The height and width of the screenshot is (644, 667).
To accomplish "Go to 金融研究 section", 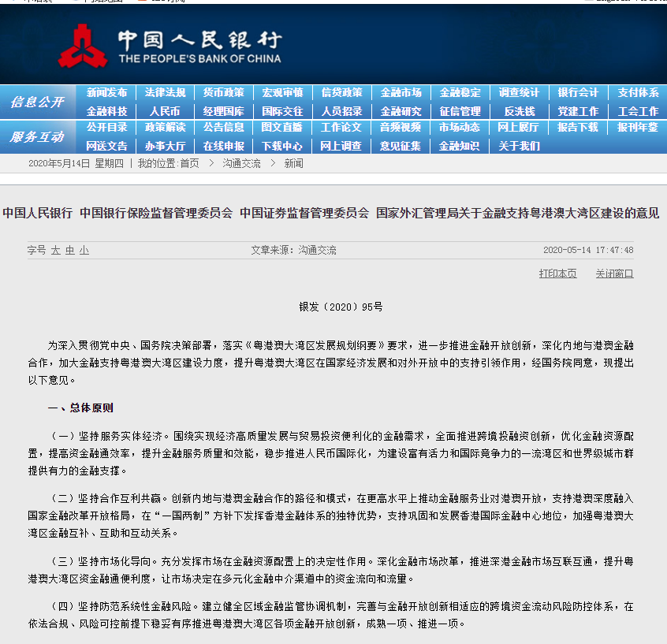I will tap(401, 111).
